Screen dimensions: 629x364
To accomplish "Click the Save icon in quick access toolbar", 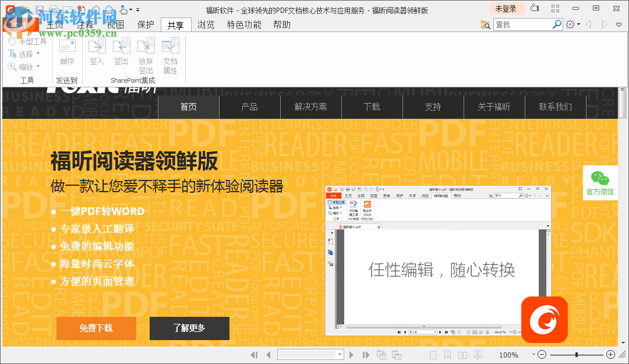I will (39, 9).
